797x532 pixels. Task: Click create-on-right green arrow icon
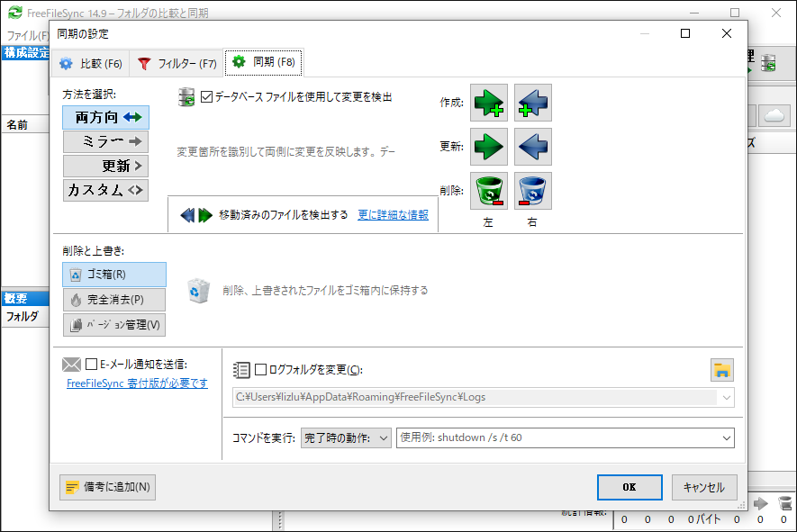(x=488, y=103)
